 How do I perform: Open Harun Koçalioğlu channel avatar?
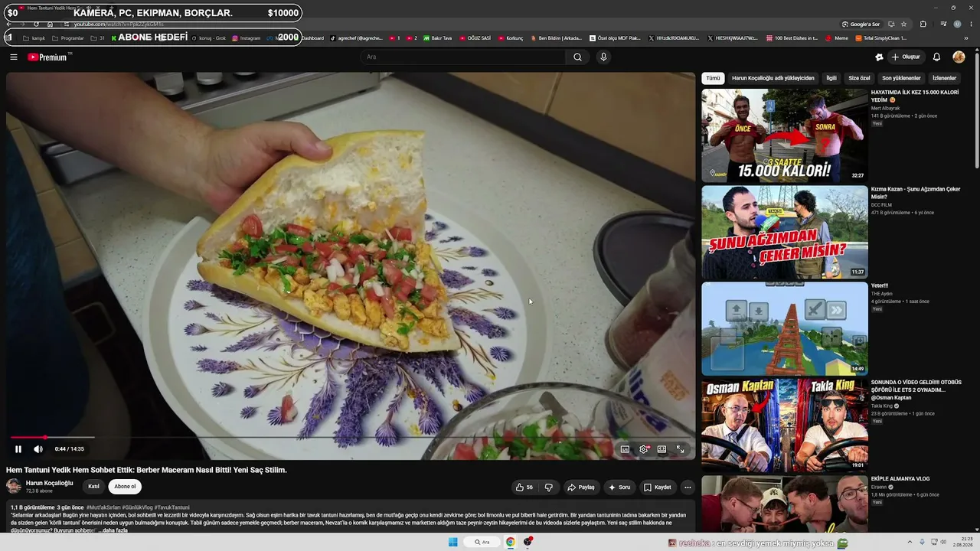14,486
